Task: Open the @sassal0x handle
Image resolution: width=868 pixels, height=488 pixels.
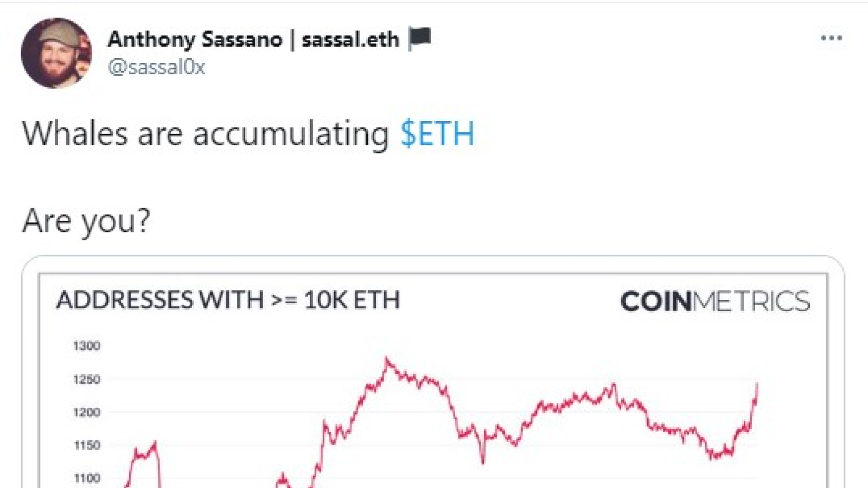Action: [x=156, y=67]
